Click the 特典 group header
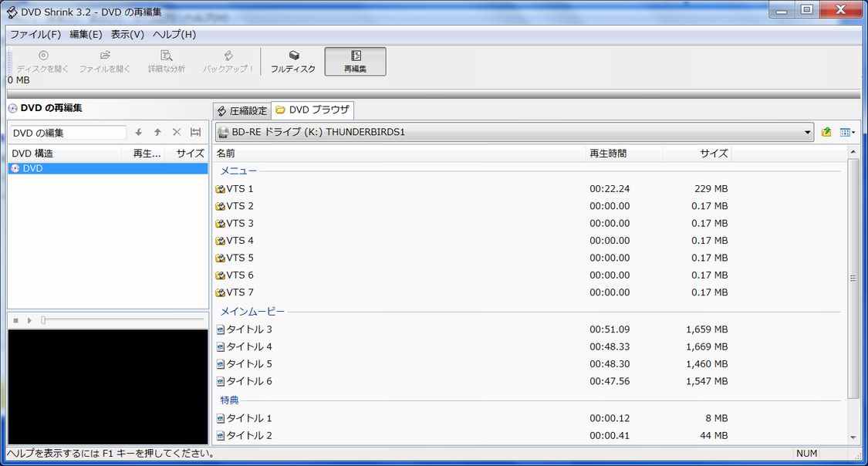This screenshot has height=466, width=868. [x=229, y=400]
